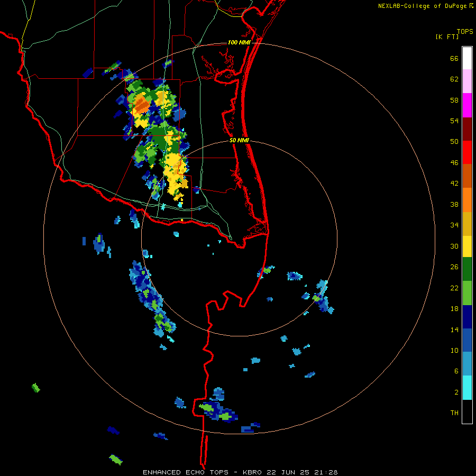Click the light blue swatch above cyan

(x=467, y=364)
